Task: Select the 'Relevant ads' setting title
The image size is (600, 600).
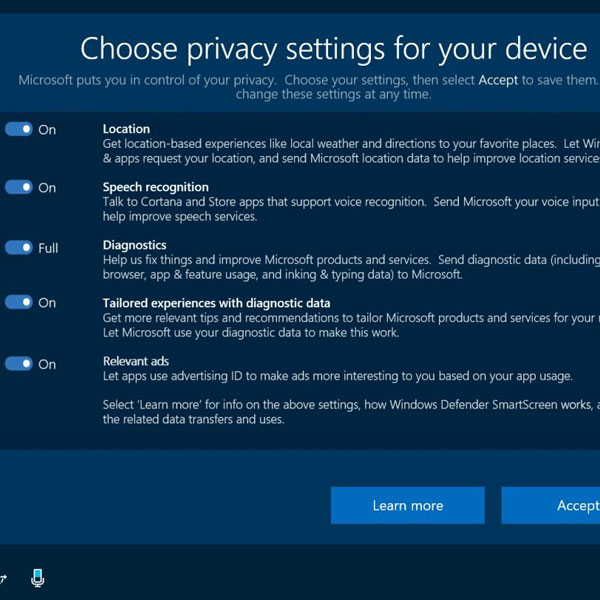Action: 136,361
